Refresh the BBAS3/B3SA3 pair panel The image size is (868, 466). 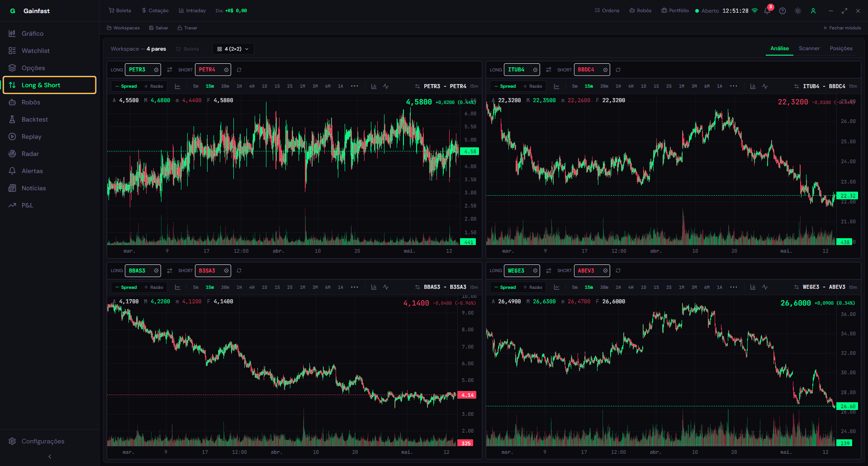click(x=239, y=271)
